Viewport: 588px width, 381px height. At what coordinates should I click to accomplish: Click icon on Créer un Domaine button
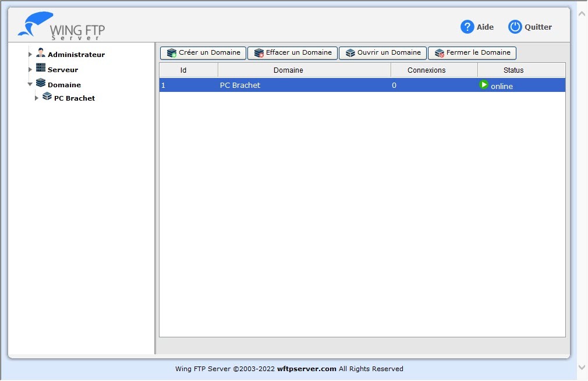tap(171, 53)
